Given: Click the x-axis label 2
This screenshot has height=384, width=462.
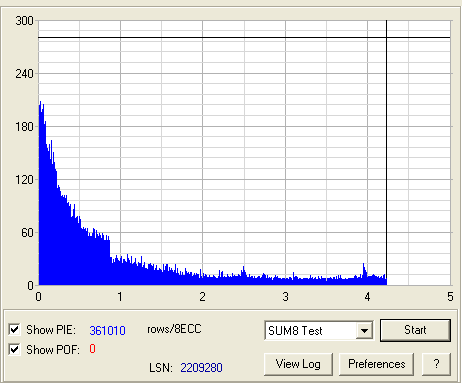Looking at the screenshot, I should pos(202,297).
